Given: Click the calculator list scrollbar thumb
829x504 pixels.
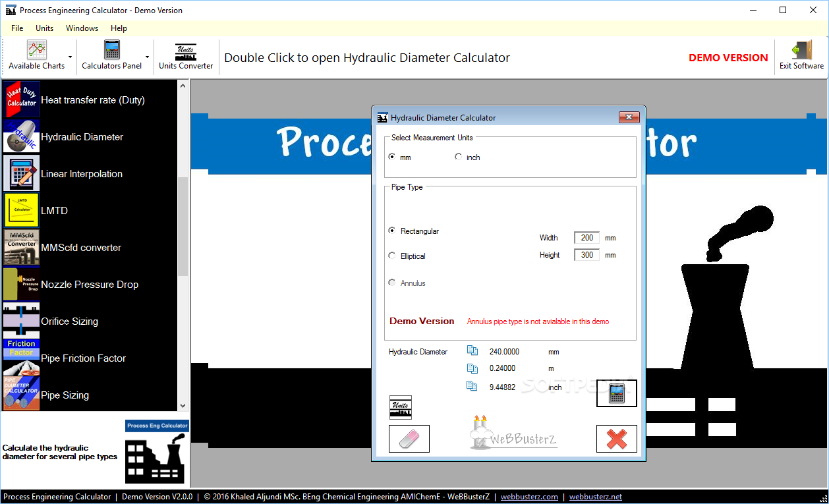Looking at the screenshot, I should [183, 227].
